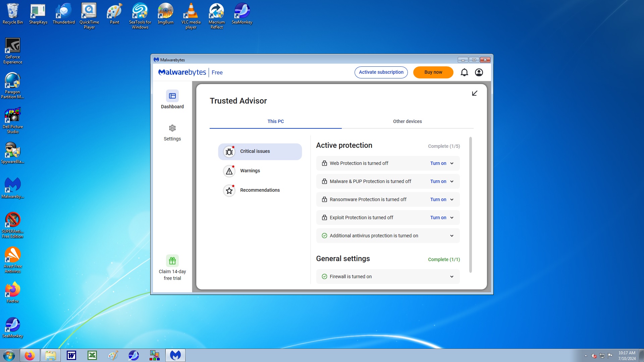
Task: Expand Additional antivirus protection chevron
Action: [x=452, y=236]
